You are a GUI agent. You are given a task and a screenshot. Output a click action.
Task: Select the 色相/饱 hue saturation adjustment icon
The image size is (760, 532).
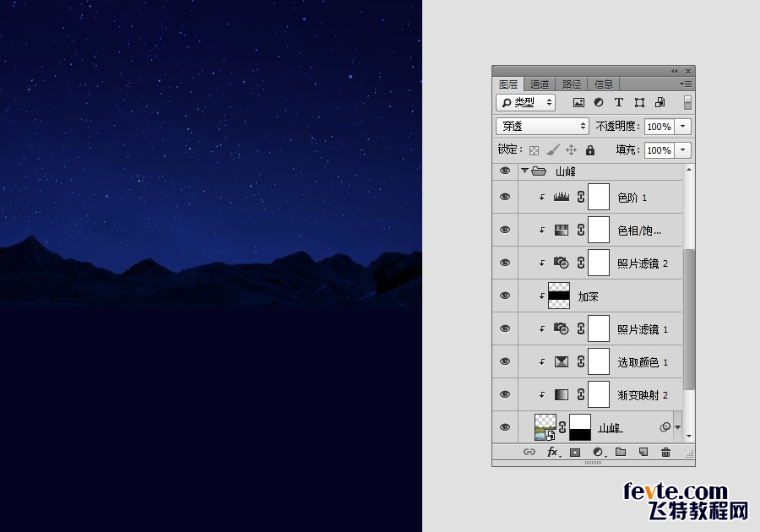[562, 230]
